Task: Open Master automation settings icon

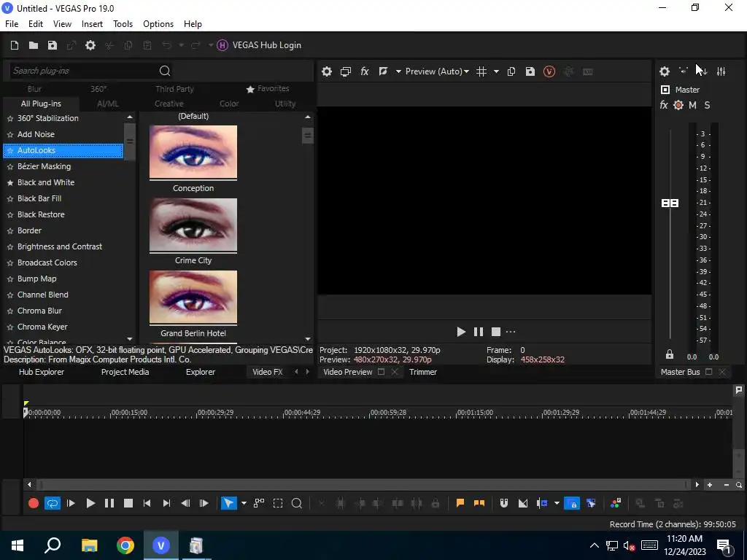Action: (678, 105)
